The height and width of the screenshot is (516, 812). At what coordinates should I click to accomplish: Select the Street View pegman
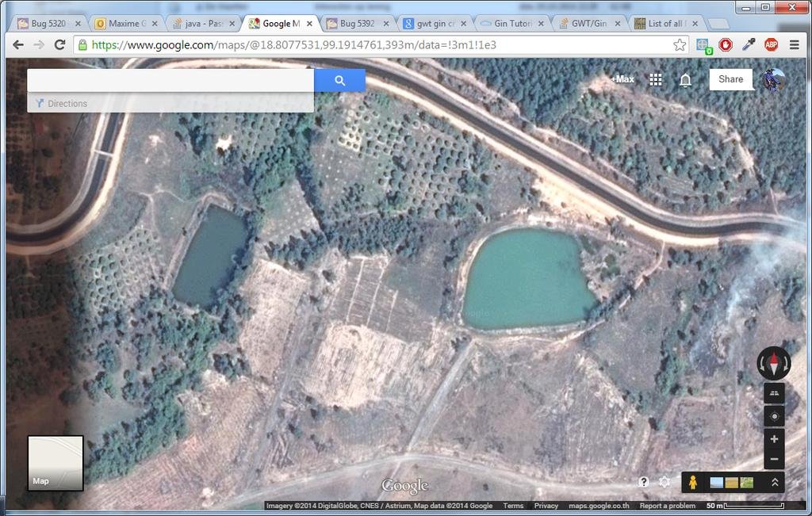[692, 482]
